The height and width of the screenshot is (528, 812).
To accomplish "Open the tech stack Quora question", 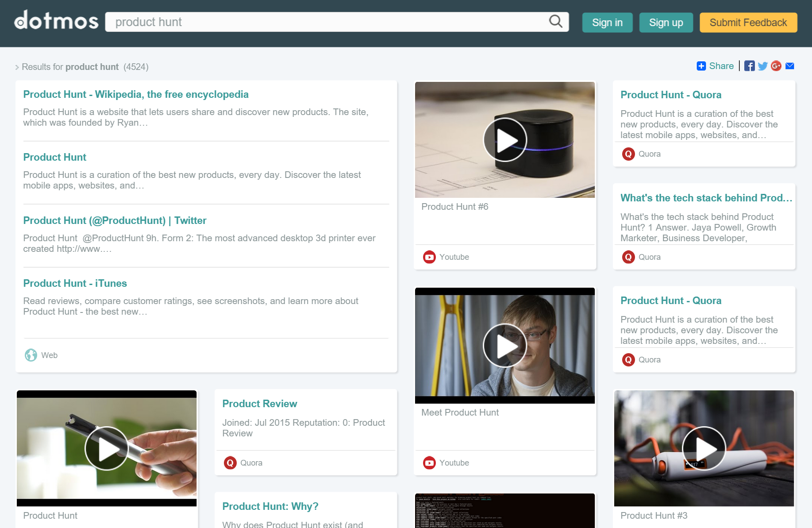I will click(706, 198).
